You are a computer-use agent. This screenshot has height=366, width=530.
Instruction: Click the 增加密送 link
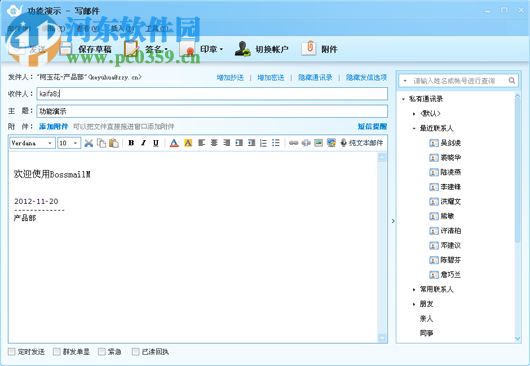[271, 78]
